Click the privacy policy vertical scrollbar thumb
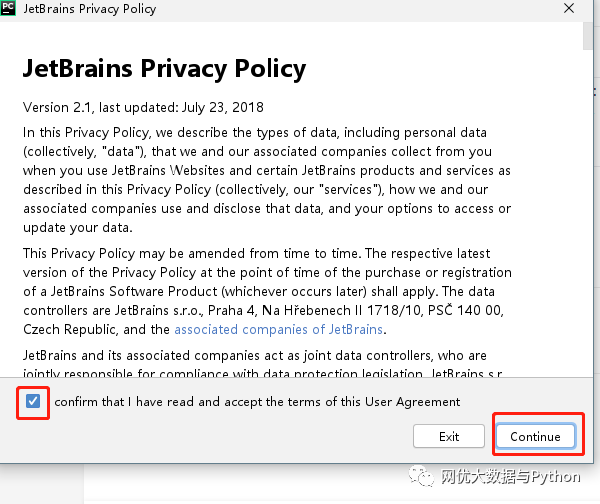The width and height of the screenshot is (600, 504). click(x=588, y=36)
